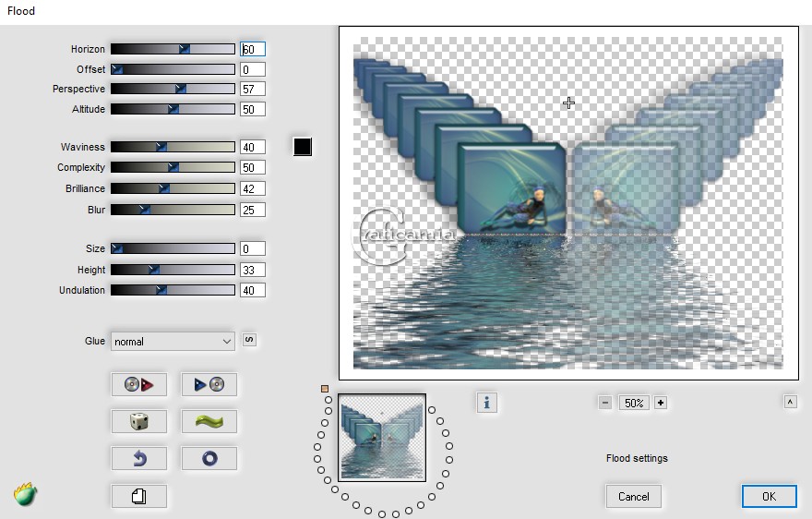The width and height of the screenshot is (812, 519).
Task: Expand the Glue mode dropdown
Action: point(173,342)
